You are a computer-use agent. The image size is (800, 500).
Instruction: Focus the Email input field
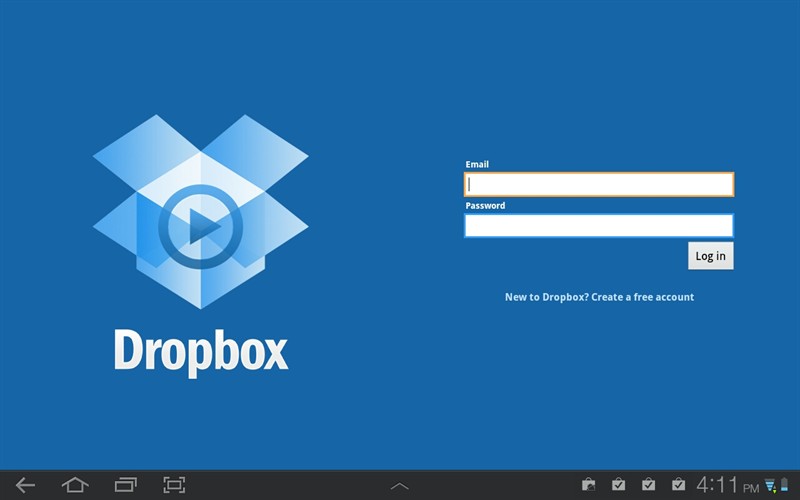598,184
